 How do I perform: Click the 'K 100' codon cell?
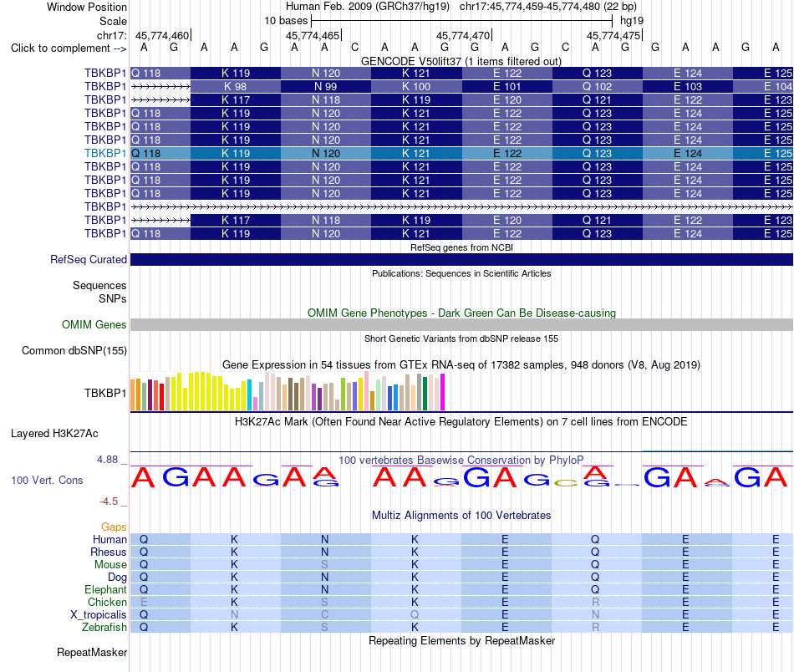pos(416,87)
